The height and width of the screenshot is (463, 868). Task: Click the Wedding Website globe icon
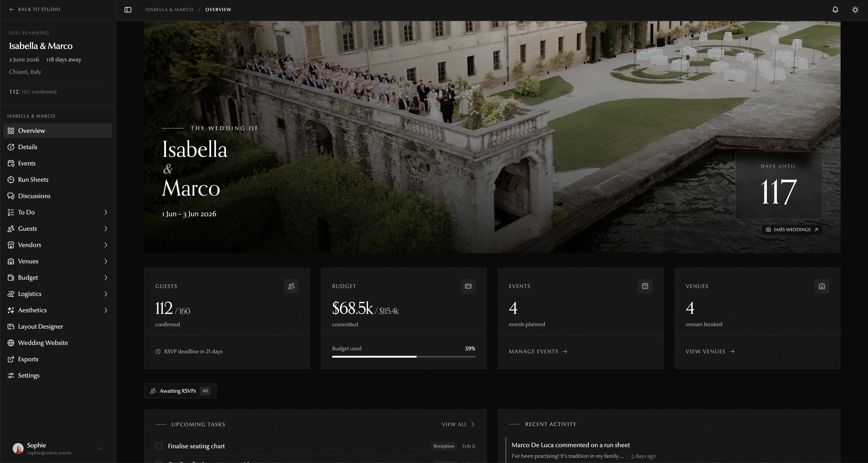11,342
